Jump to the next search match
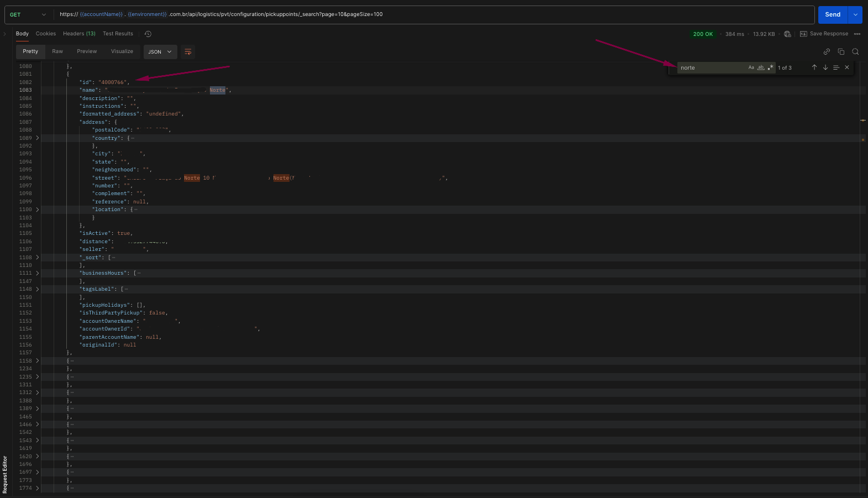 pos(825,67)
